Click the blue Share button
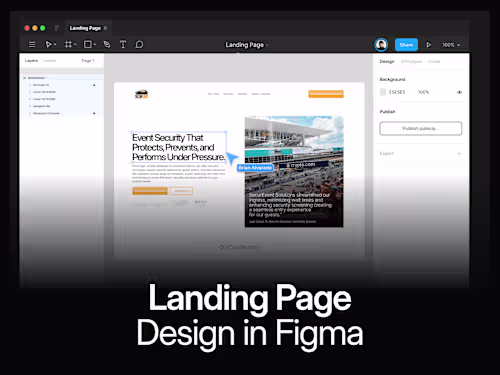The width and height of the screenshot is (500, 375). tap(406, 45)
